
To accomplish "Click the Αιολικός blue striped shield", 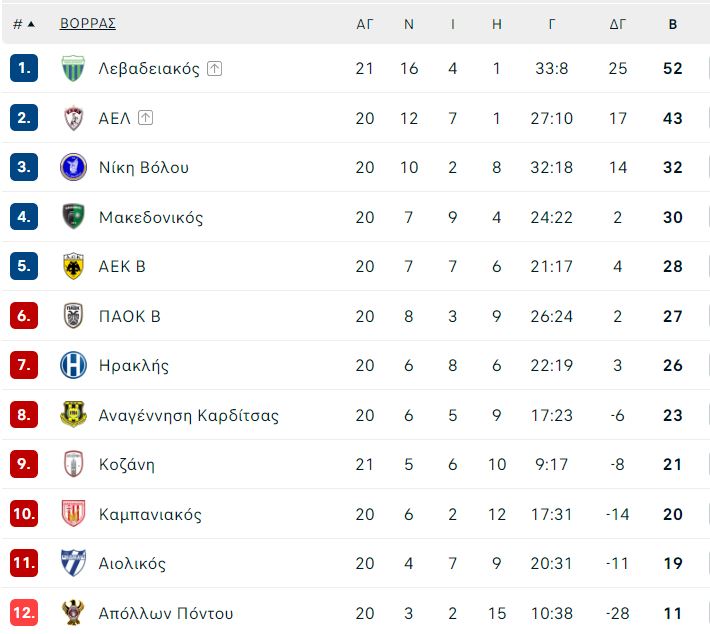I will click(x=73, y=562).
